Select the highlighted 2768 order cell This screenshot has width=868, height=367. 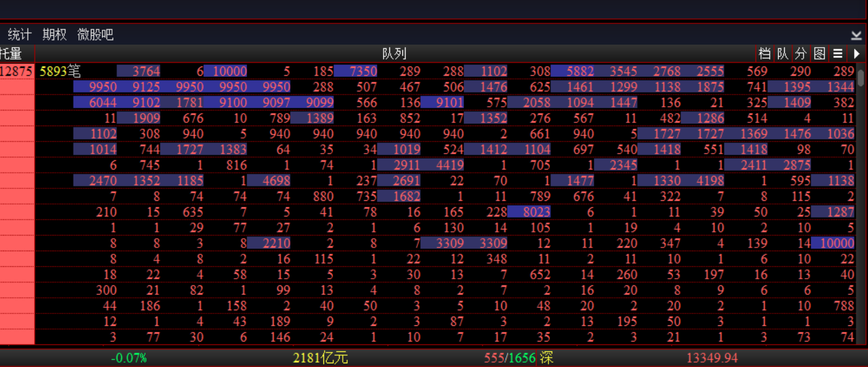[x=659, y=71]
